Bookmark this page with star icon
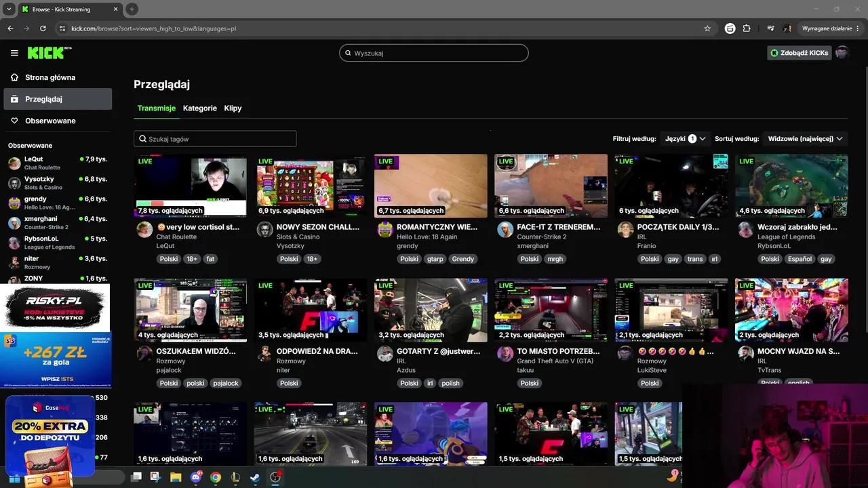Screen dimensions: 868x488 click(707, 28)
